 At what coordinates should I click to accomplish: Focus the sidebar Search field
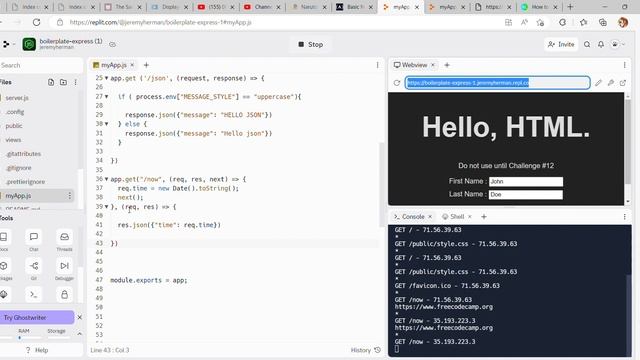[x=41, y=65]
